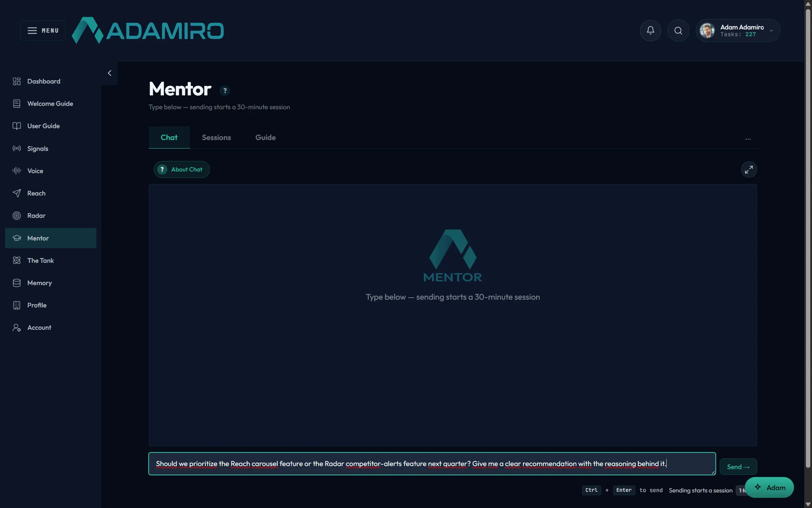
Task: Click the help icon beside Mentor title
Action: click(x=225, y=91)
